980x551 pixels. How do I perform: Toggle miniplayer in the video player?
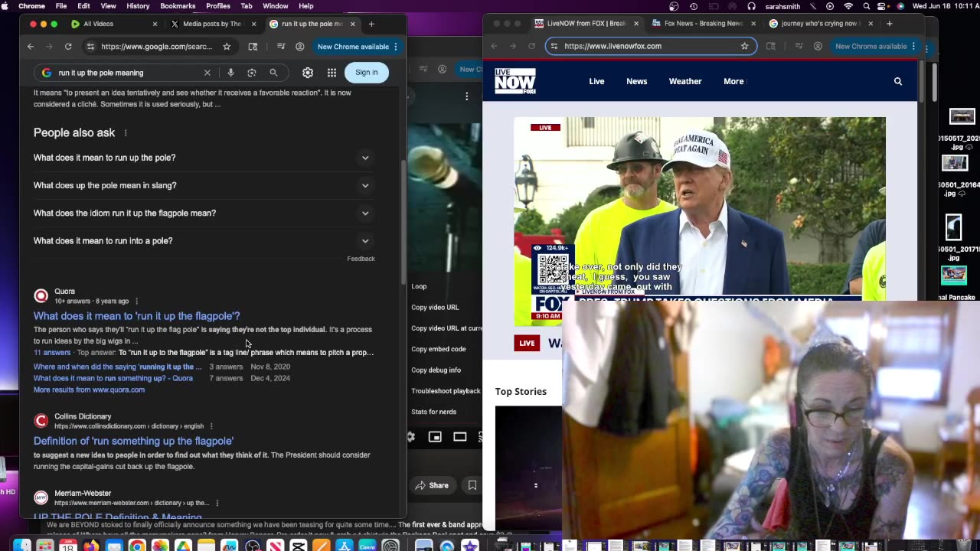[x=435, y=437]
